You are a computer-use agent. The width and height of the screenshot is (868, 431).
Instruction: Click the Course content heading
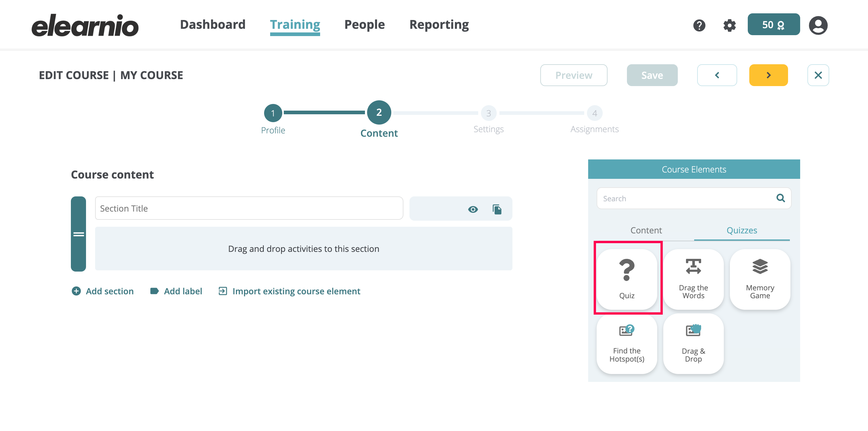pyautogui.click(x=112, y=175)
